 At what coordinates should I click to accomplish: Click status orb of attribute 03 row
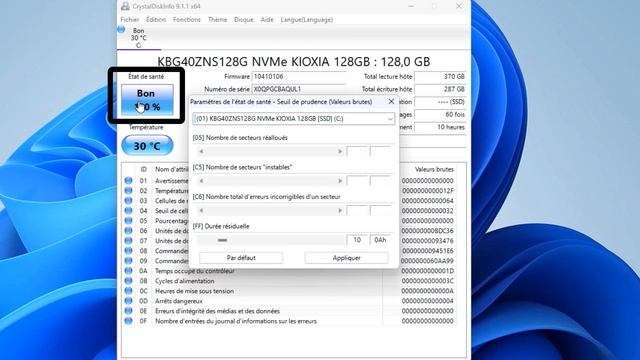(129, 200)
